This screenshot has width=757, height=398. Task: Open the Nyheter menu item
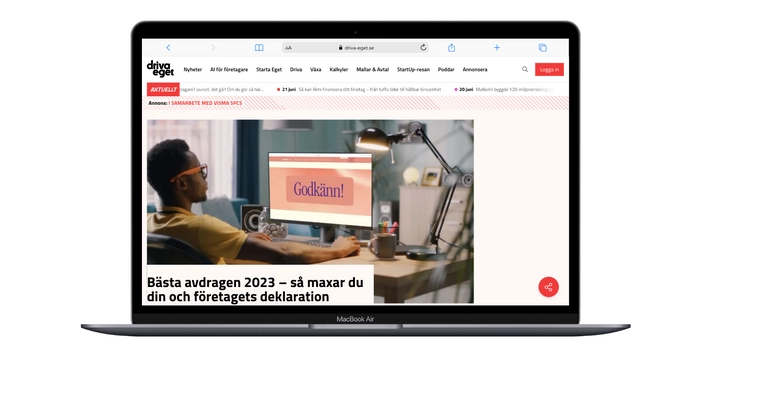click(x=193, y=70)
